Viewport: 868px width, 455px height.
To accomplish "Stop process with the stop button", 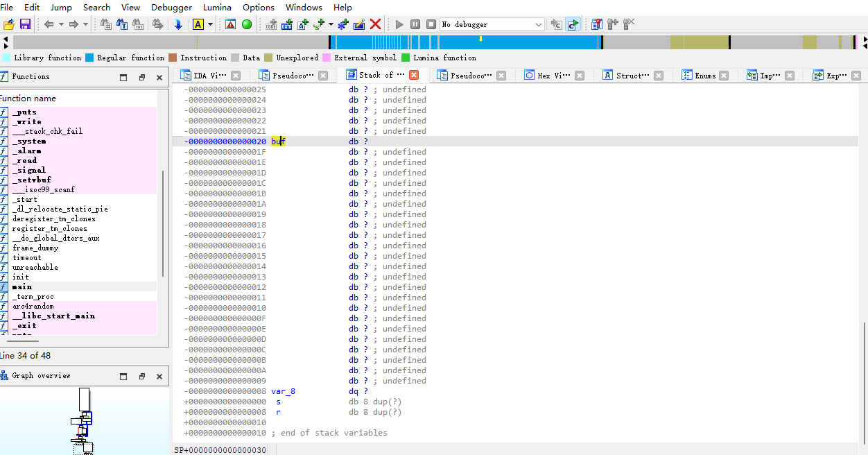I will [x=431, y=24].
